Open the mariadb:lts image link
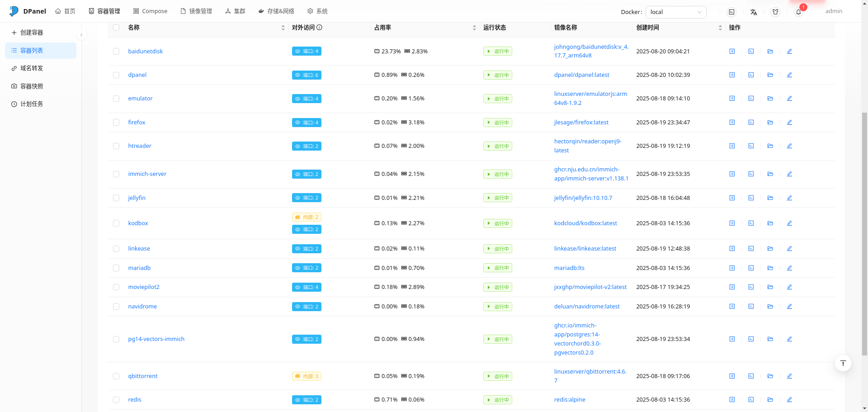This screenshot has height=412, width=868. (x=569, y=268)
